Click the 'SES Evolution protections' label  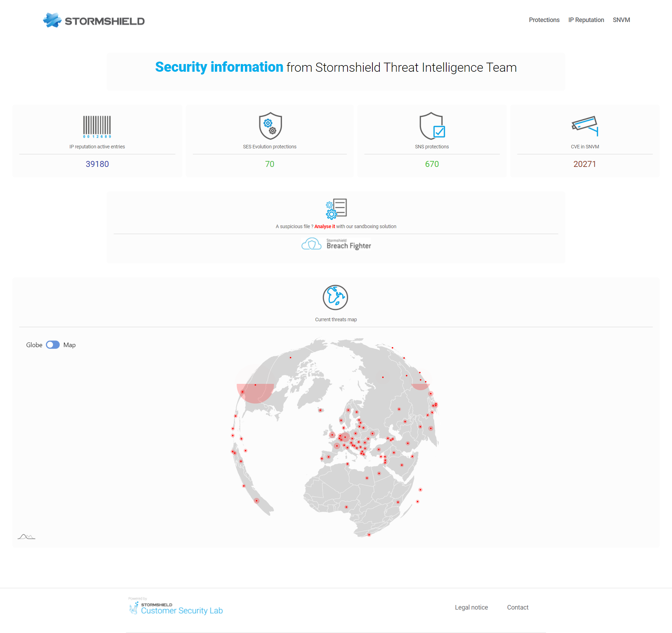click(x=269, y=147)
